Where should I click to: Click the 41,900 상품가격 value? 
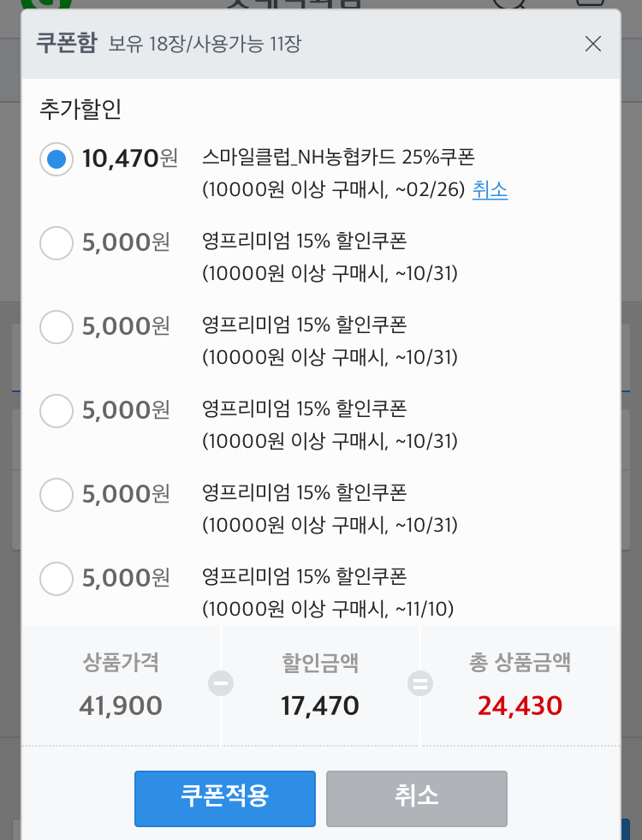tap(121, 706)
